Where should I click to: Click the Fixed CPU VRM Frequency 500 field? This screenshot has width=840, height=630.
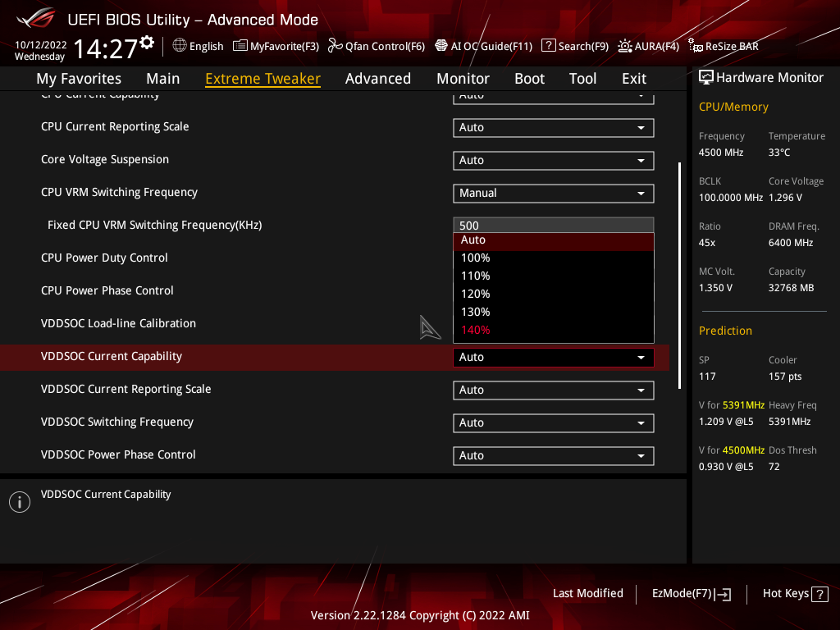click(x=554, y=225)
